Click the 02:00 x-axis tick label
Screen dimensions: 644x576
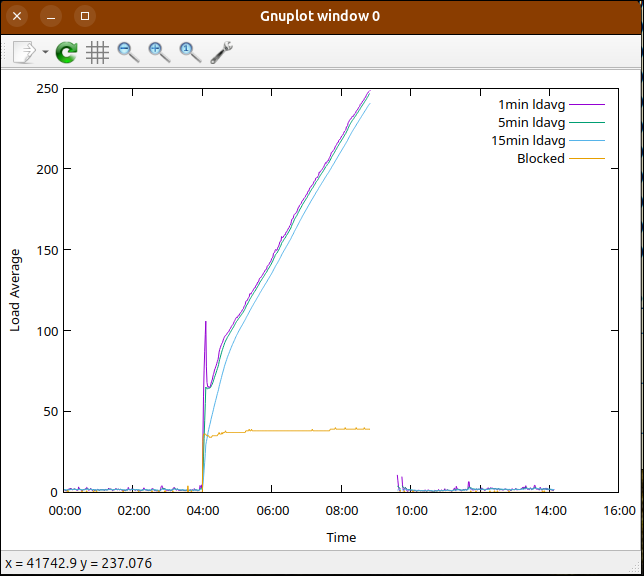(134, 511)
